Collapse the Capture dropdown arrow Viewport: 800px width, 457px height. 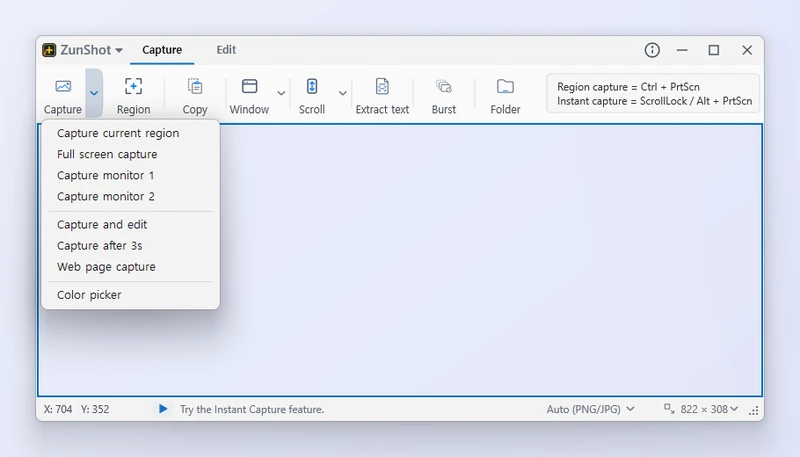tap(94, 93)
